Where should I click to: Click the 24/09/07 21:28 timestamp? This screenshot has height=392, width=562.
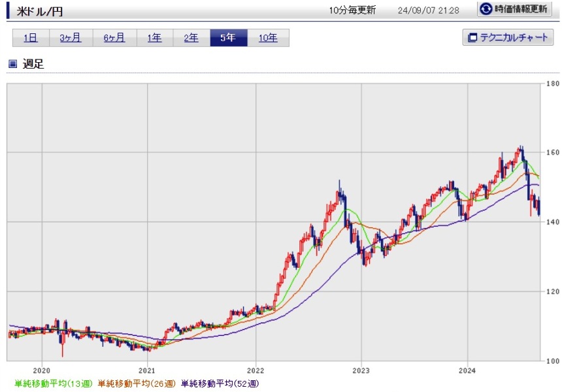[429, 10]
